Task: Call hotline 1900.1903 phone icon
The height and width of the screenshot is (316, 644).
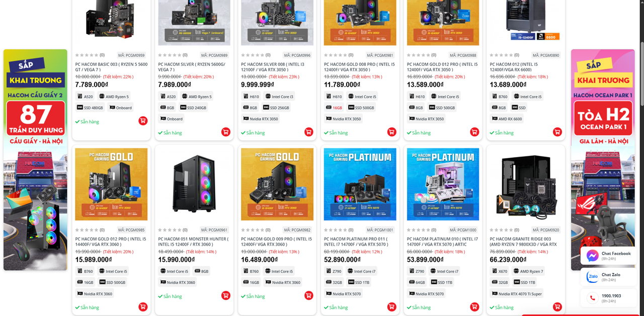Action: pos(593,298)
